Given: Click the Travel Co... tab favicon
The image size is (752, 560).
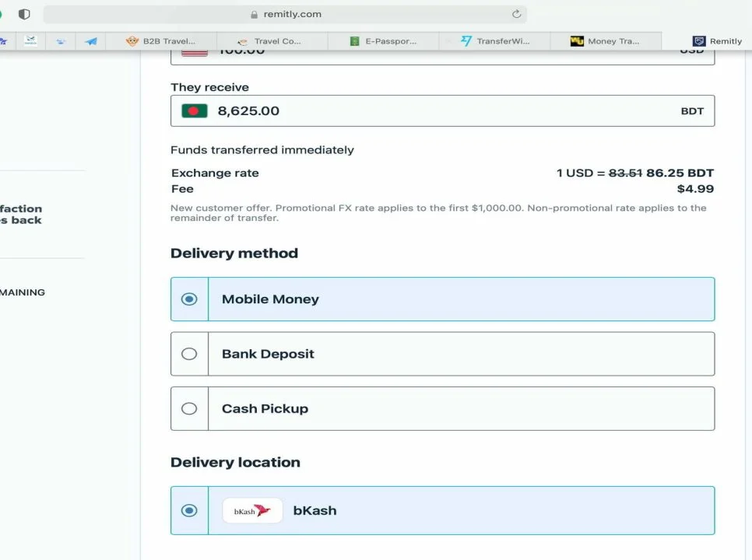Looking at the screenshot, I should pyautogui.click(x=243, y=42).
